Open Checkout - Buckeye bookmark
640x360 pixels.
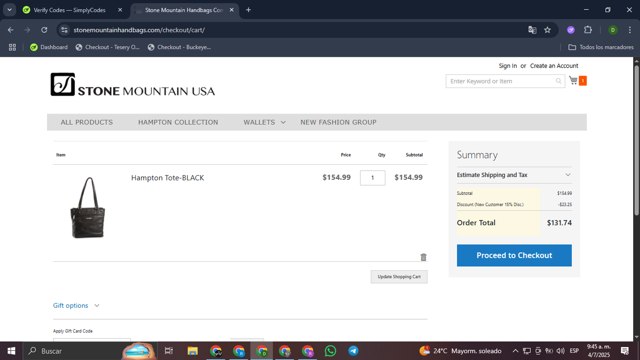(180, 47)
